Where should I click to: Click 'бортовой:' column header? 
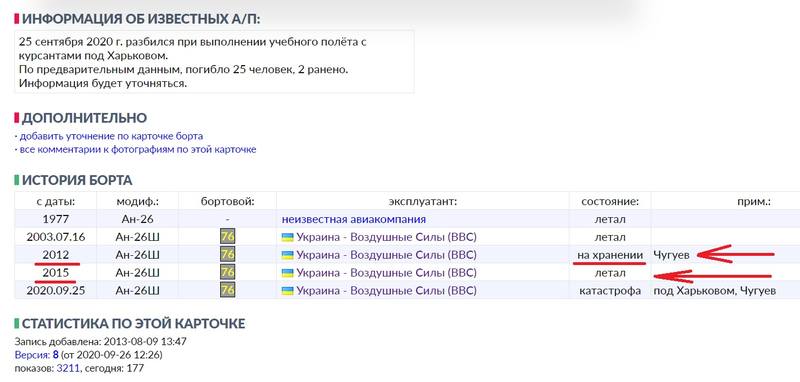coord(228,202)
